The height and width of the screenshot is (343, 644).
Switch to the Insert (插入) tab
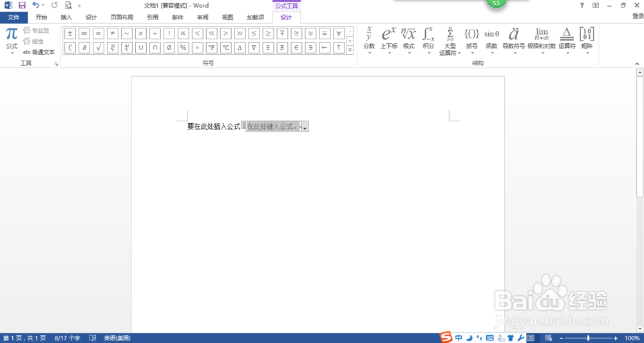point(66,17)
